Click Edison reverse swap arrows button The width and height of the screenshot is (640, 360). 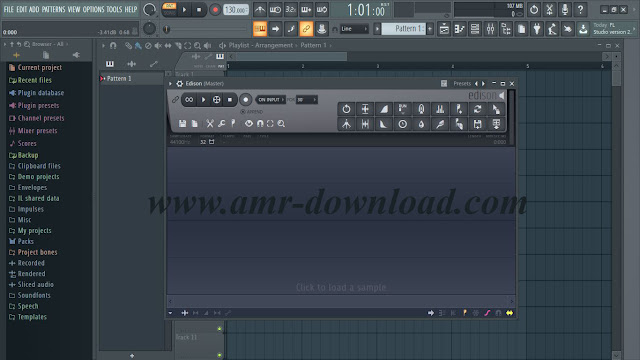coord(478,109)
